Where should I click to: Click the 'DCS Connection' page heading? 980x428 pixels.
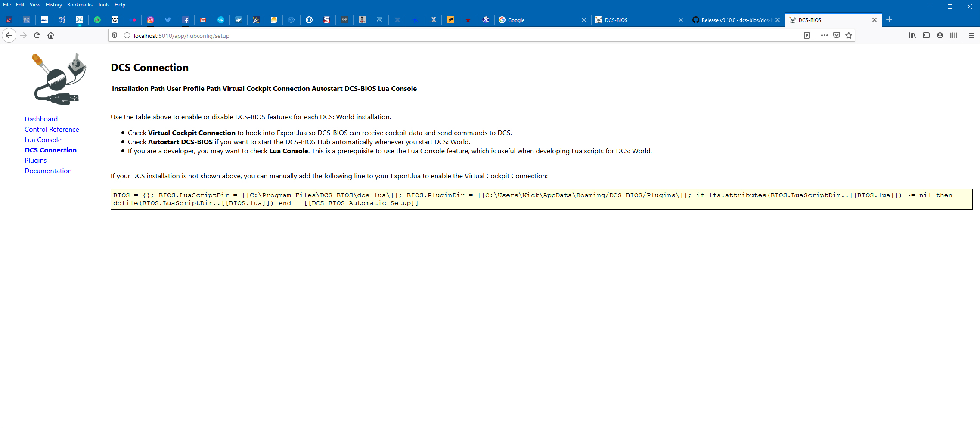tap(149, 68)
